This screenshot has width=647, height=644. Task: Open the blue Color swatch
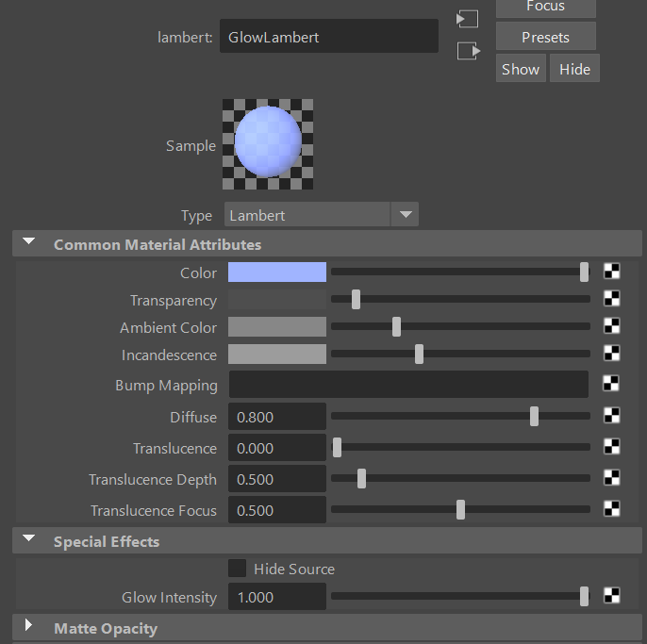tap(277, 272)
